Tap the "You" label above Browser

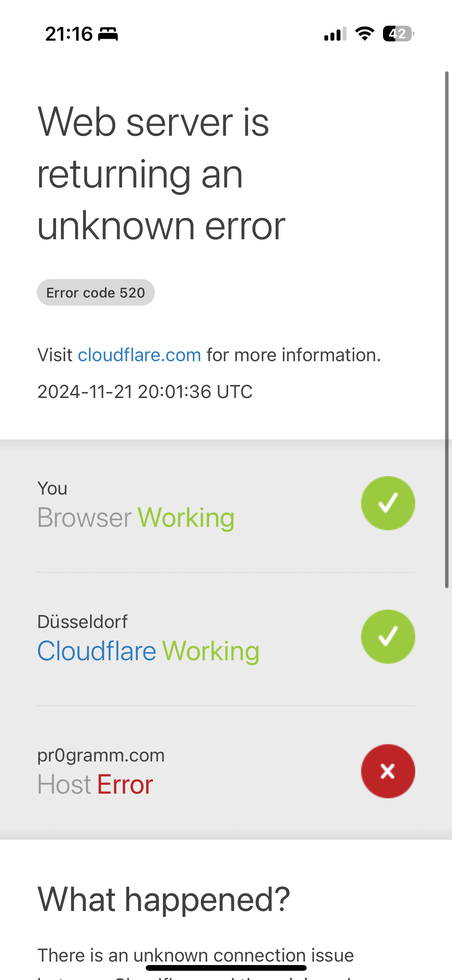53,488
